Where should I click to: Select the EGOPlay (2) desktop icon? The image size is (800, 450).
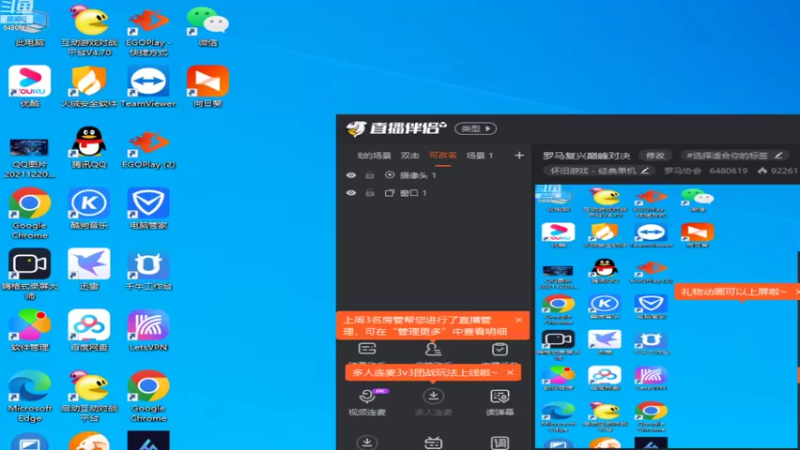(x=148, y=149)
